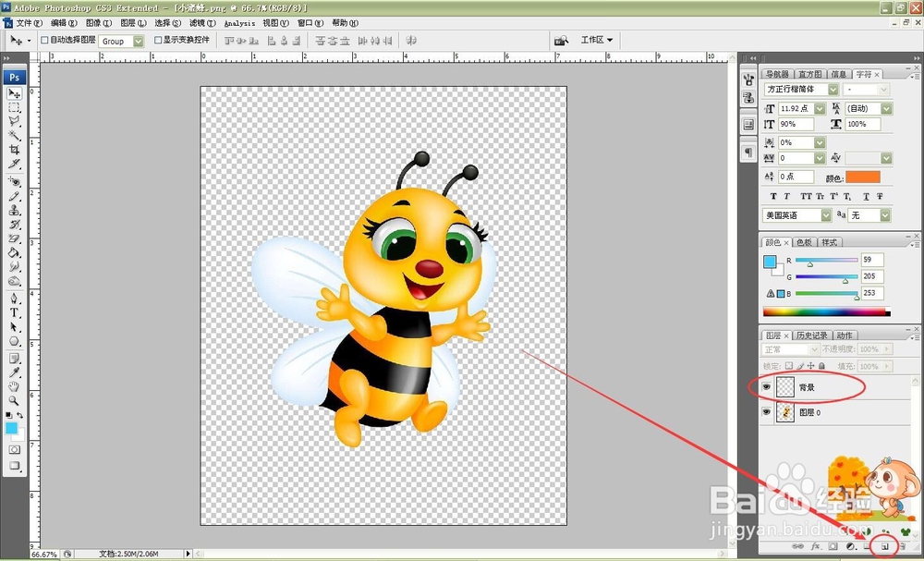
Task: Select the Hand tool
Action: coord(14,386)
